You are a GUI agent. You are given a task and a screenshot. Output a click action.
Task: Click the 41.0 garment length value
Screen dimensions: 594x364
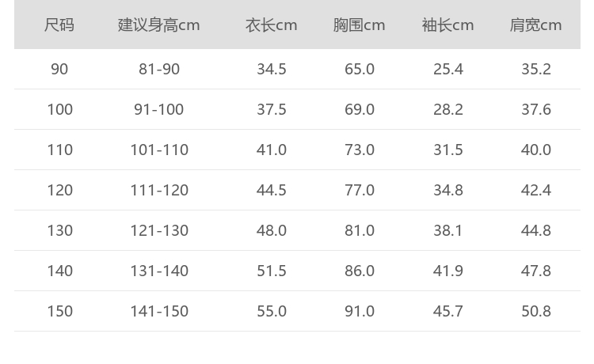click(x=272, y=150)
